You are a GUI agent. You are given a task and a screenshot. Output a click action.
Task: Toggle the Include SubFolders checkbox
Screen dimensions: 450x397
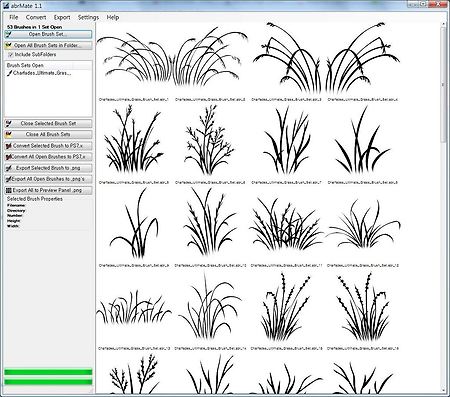[x=10, y=54]
